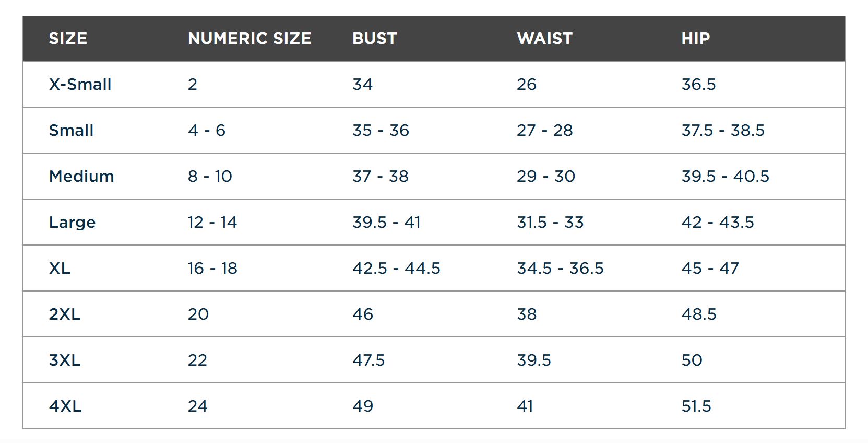Image resolution: width=868 pixels, height=443 pixels.
Task: Select the 2XL size row label
Action: point(65,314)
